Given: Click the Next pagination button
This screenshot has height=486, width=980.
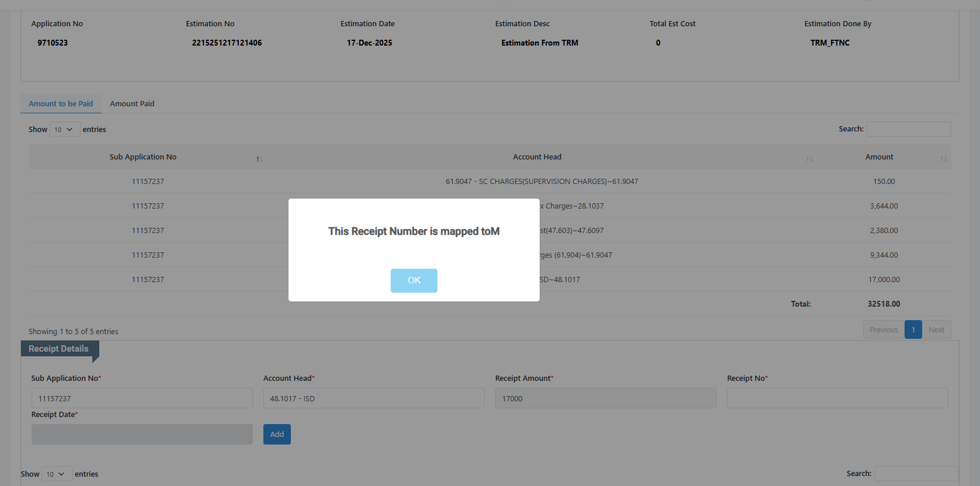Looking at the screenshot, I should (x=936, y=330).
